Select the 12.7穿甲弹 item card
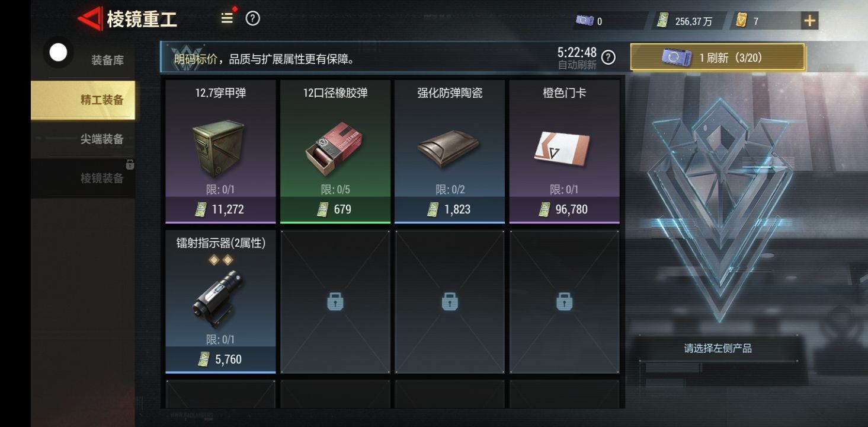The image size is (868, 427). point(220,151)
